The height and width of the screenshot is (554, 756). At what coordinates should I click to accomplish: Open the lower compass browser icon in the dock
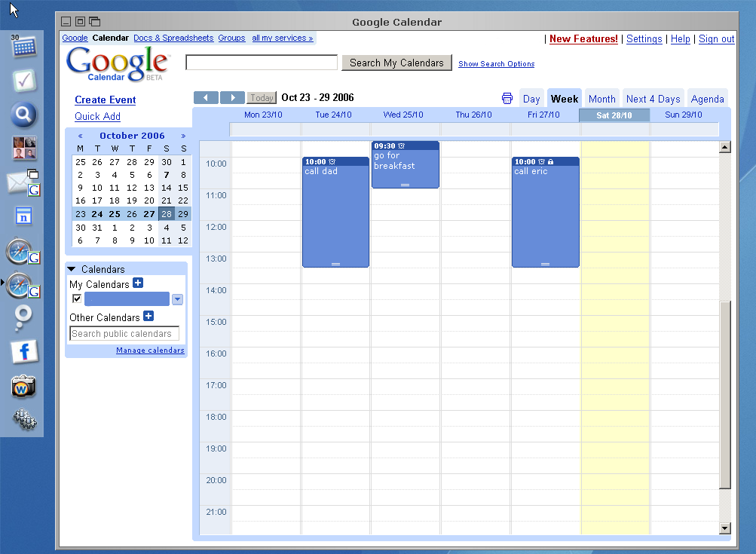[23, 286]
